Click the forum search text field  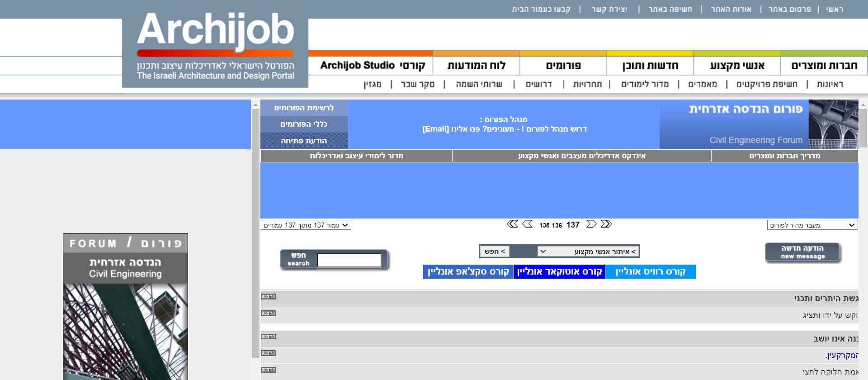pyautogui.click(x=349, y=260)
